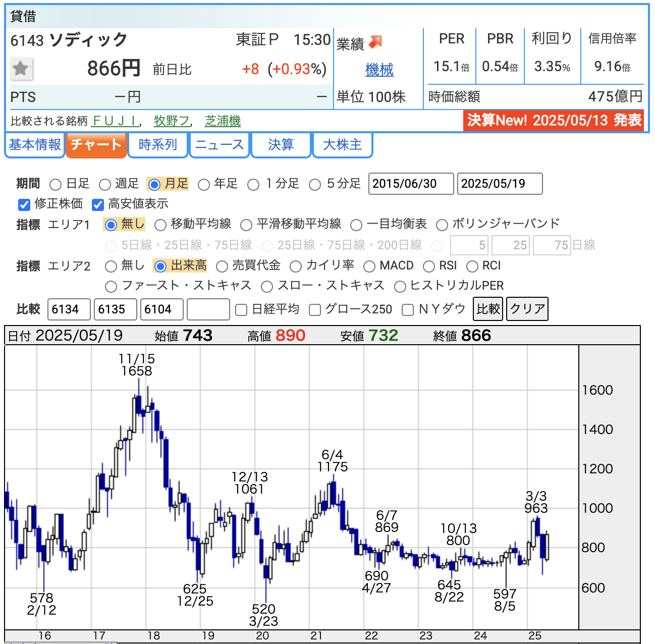Viewport: 655px width, 644px height.
Task: Click the 3/23 520 low on chart
Action: pos(263,615)
